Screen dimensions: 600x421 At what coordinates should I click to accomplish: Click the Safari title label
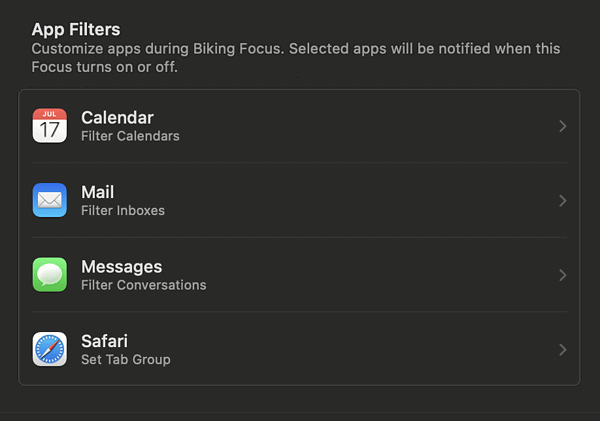tap(104, 341)
